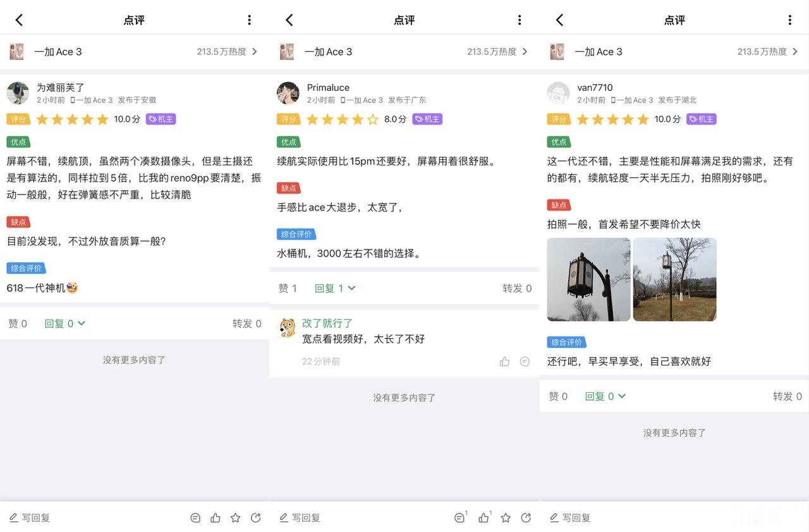
Task: Tap the empty fifth star in Primaluce's rating
Action: pos(373,119)
